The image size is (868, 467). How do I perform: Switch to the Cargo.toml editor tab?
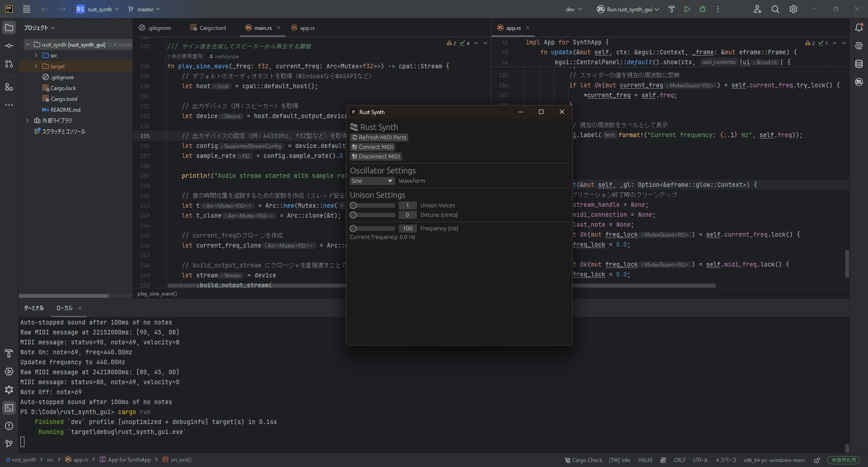pyautogui.click(x=208, y=28)
